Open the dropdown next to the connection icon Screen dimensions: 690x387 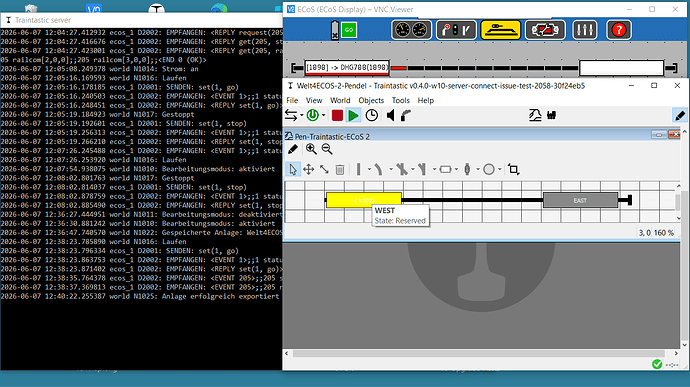(301, 115)
